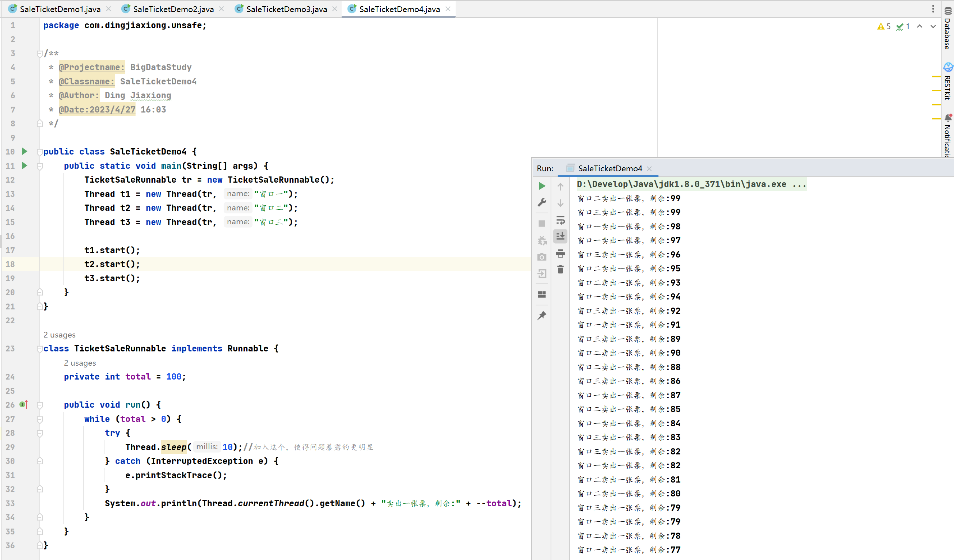954x560 pixels.
Task: Click the millis: parameter hint at line 29
Action: point(207,447)
